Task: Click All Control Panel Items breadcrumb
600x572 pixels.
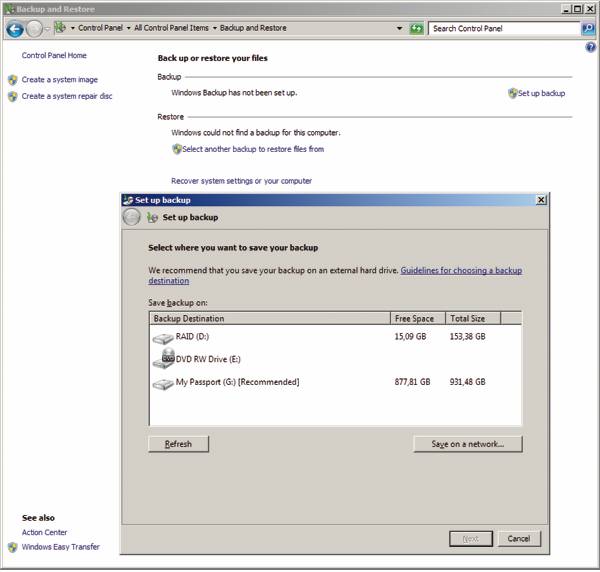Action: click(171, 28)
